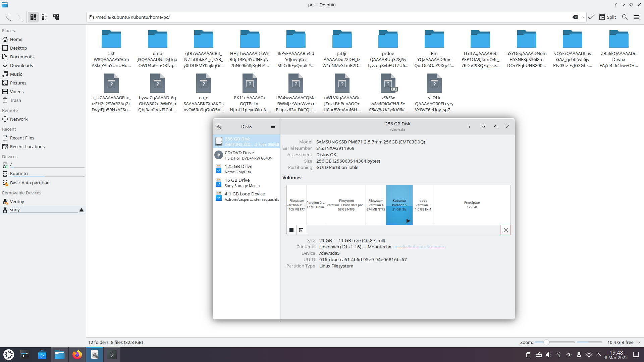
Task: Open Firefox from the taskbar
Action: coord(77,355)
